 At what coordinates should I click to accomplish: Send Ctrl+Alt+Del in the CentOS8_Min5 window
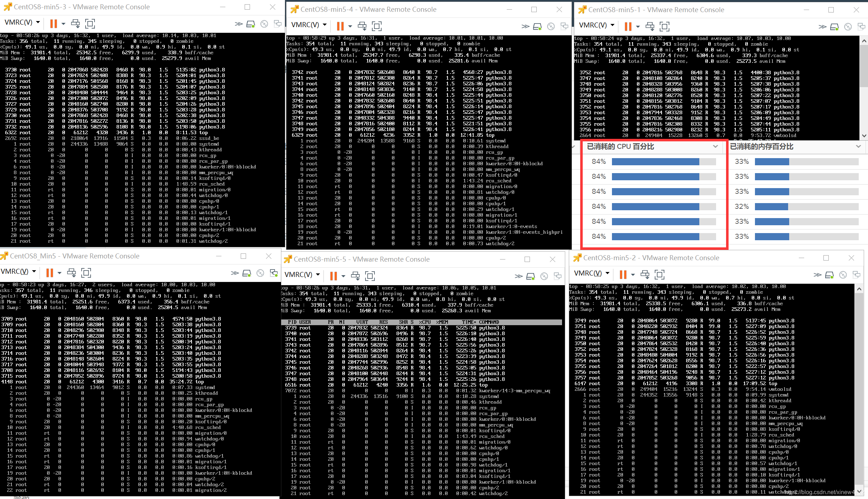[x=71, y=273]
